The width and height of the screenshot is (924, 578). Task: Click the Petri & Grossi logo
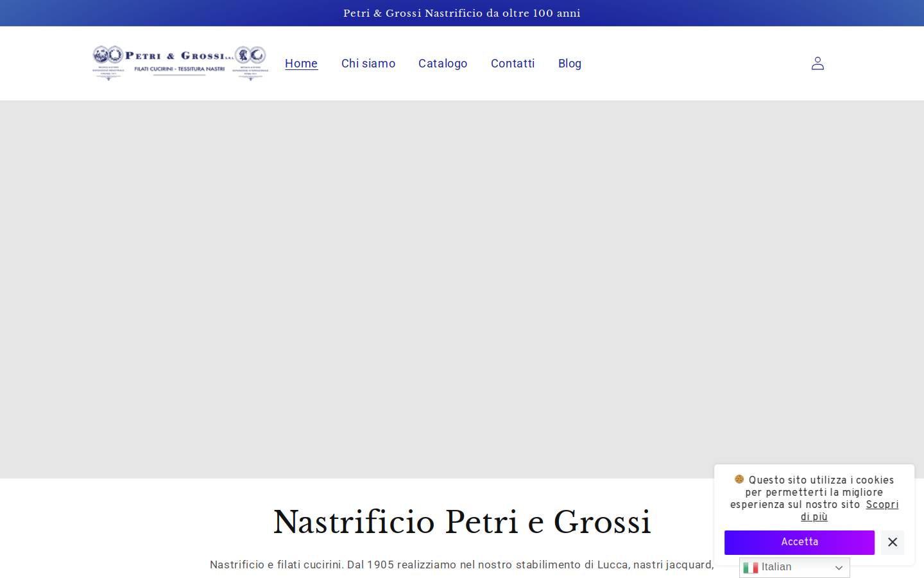[179, 63]
